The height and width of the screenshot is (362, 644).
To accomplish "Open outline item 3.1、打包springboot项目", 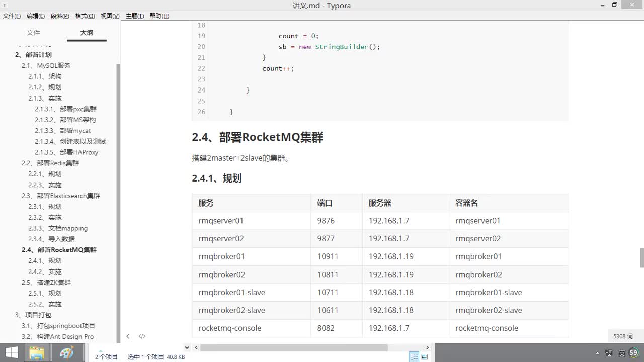I will (58, 326).
